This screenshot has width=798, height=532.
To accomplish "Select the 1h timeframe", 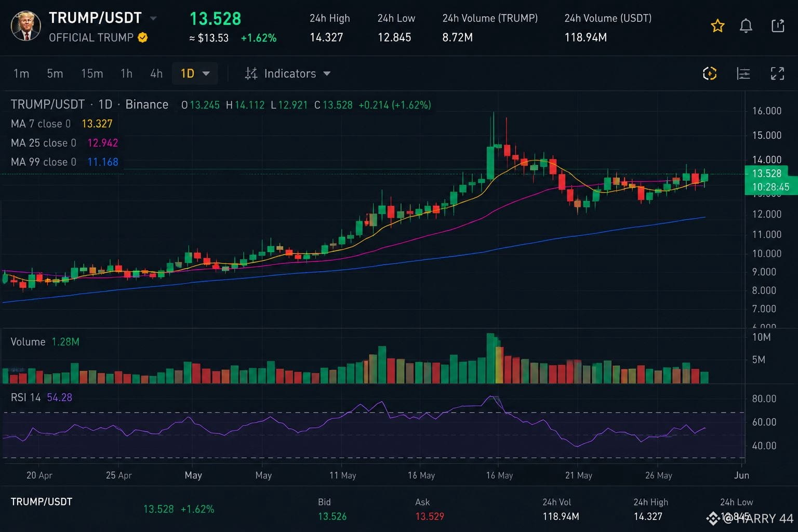I will coord(126,74).
